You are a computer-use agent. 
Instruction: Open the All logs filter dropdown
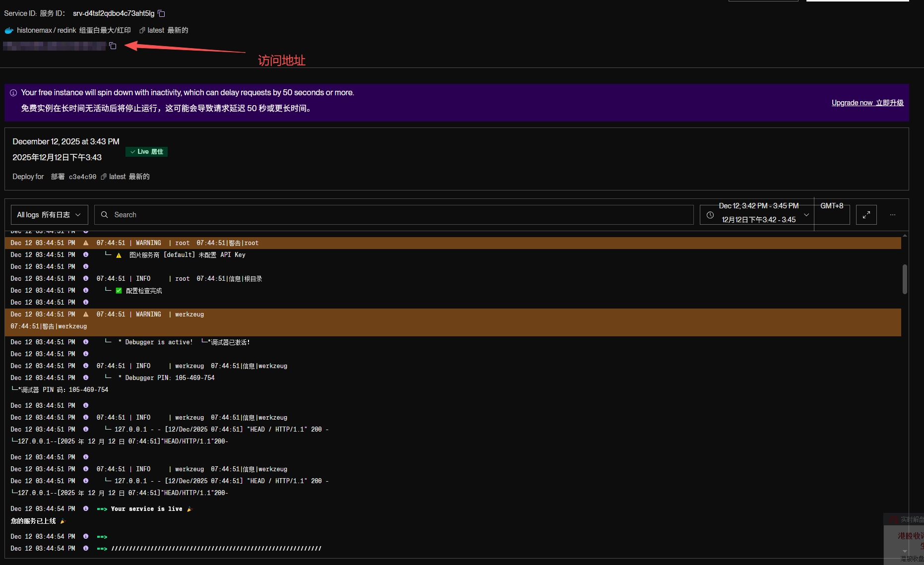49,215
